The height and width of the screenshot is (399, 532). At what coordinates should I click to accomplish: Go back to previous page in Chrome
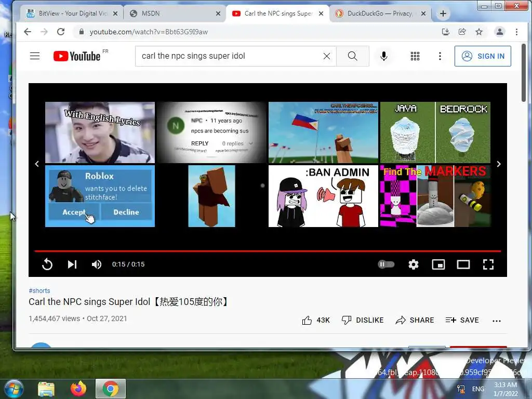tap(28, 32)
